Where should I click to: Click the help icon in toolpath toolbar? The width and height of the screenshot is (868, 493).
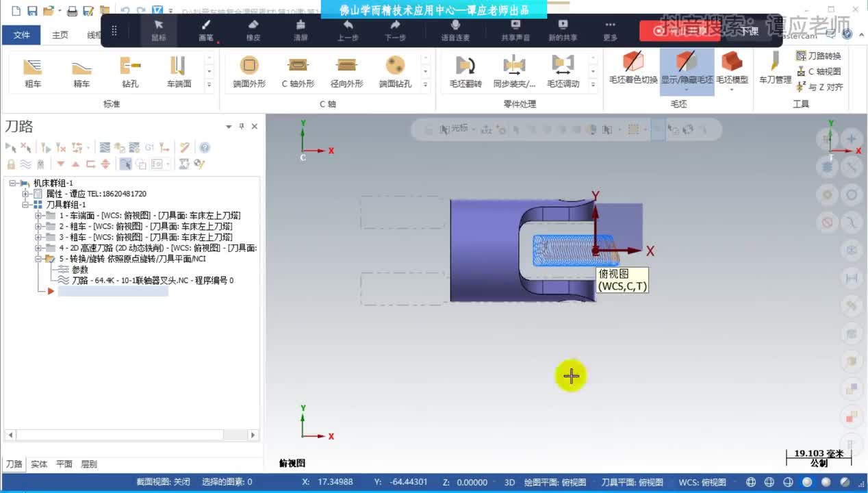pyautogui.click(x=204, y=147)
